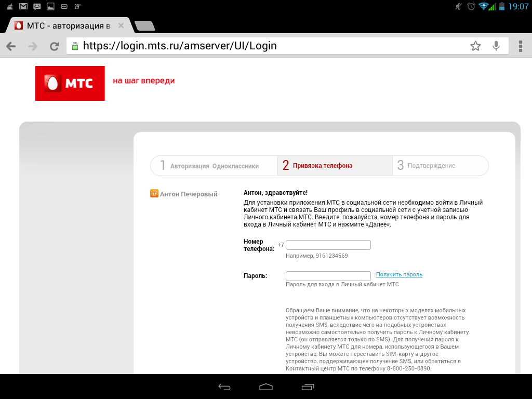Click the hint Пароль для входа в Личный кабинет МТС

[x=342, y=284]
